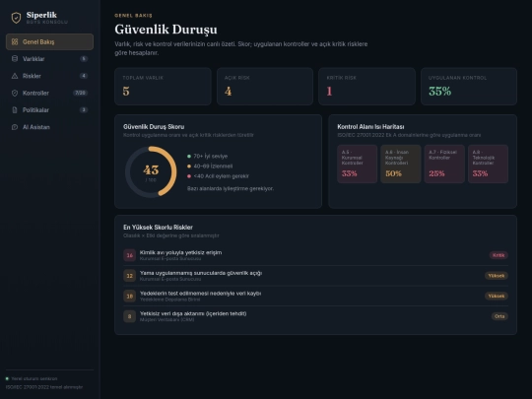Image resolution: width=532 pixels, height=399 pixels.
Task: Click the Orta severity badge
Action: pyautogui.click(x=499, y=316)
